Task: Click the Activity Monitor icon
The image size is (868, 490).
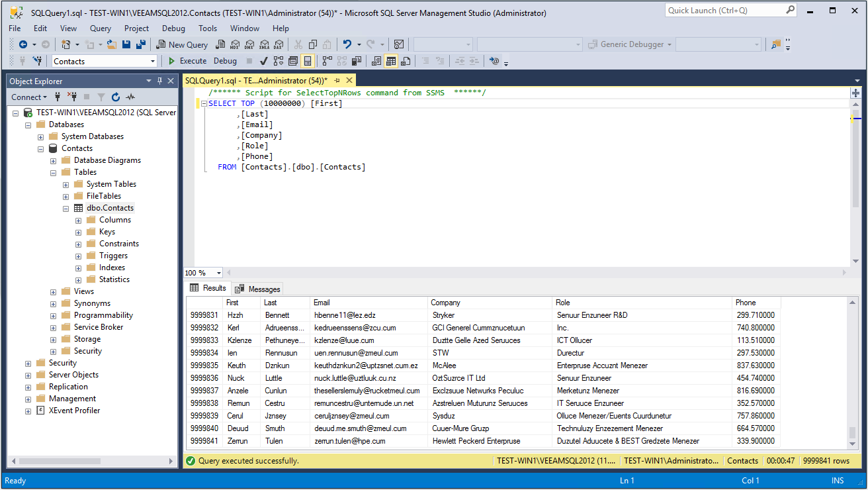Action: (x=399, y=44)
